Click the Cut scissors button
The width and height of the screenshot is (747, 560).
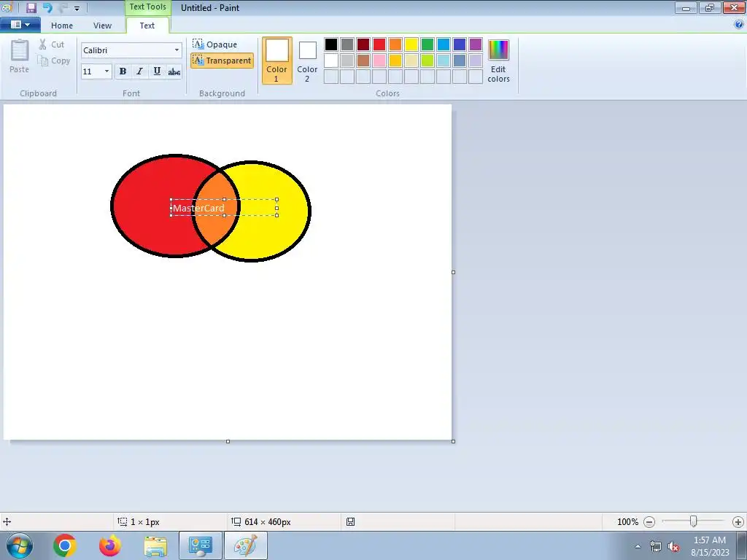click(52, 44)
